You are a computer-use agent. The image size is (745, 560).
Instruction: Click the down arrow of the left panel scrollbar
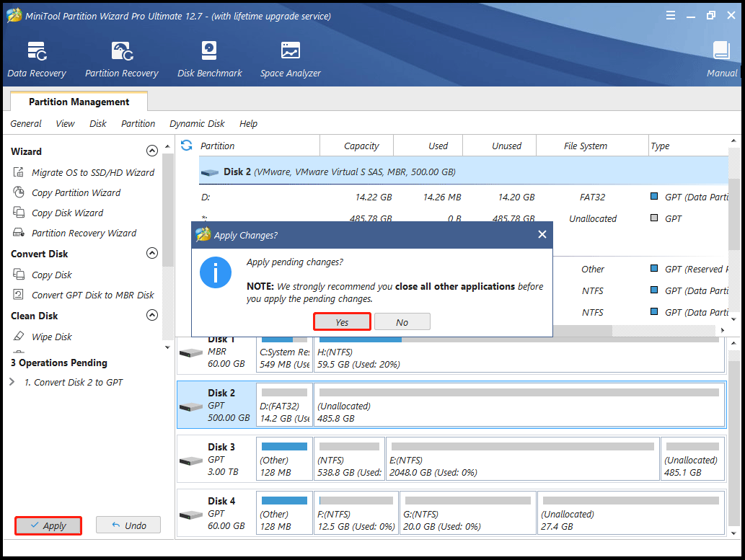point(167,347)
